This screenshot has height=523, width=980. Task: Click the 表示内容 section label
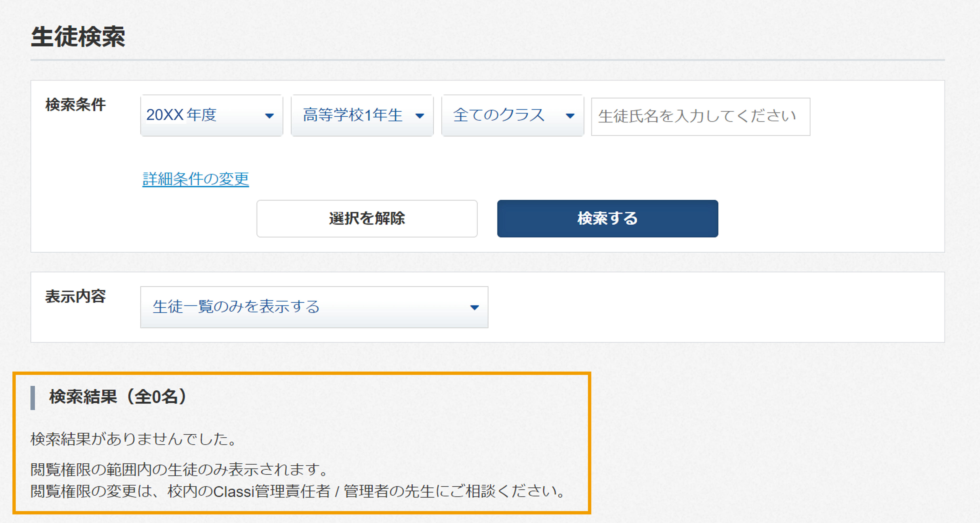click(x=75, y=296)
